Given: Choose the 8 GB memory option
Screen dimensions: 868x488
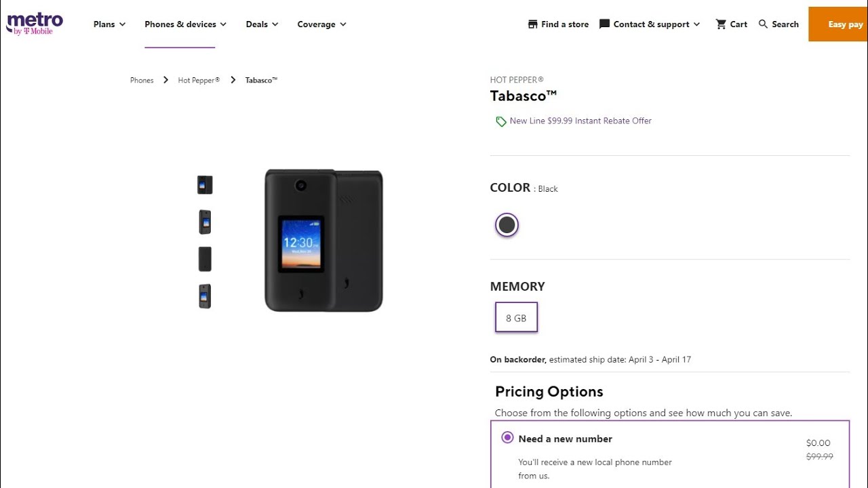Looking at the screenshot, I should pyautogui.click(x=516, y=317).
